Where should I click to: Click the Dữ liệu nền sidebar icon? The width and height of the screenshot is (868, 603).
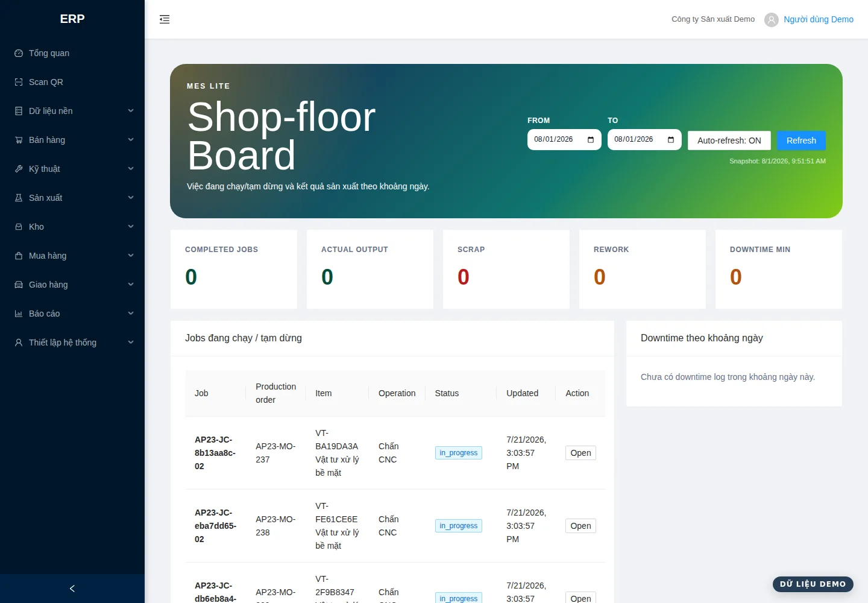pos(19,111)
